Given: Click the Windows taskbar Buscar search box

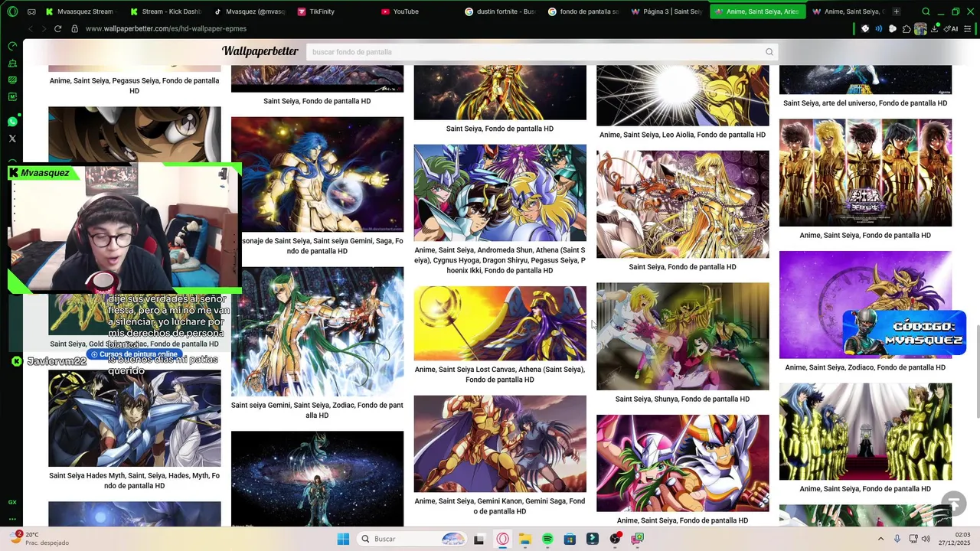Looking at the screenshot, I should click(x=412, y=539).
